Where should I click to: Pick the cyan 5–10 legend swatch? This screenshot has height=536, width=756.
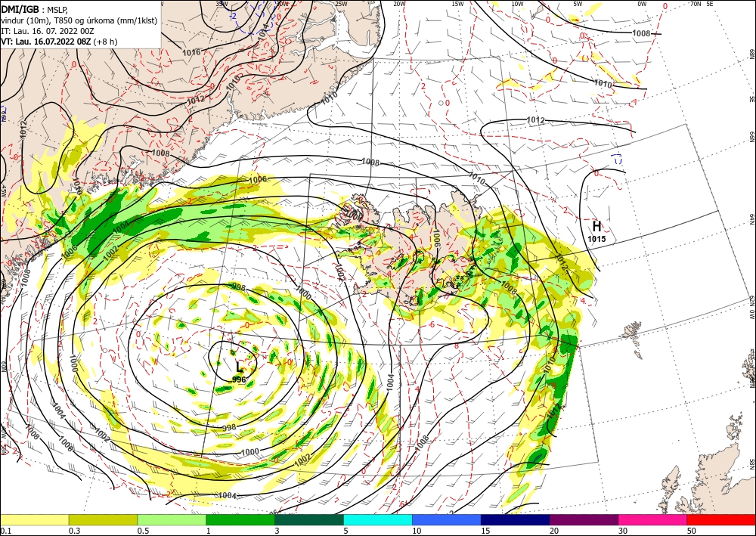click(378, 519)
